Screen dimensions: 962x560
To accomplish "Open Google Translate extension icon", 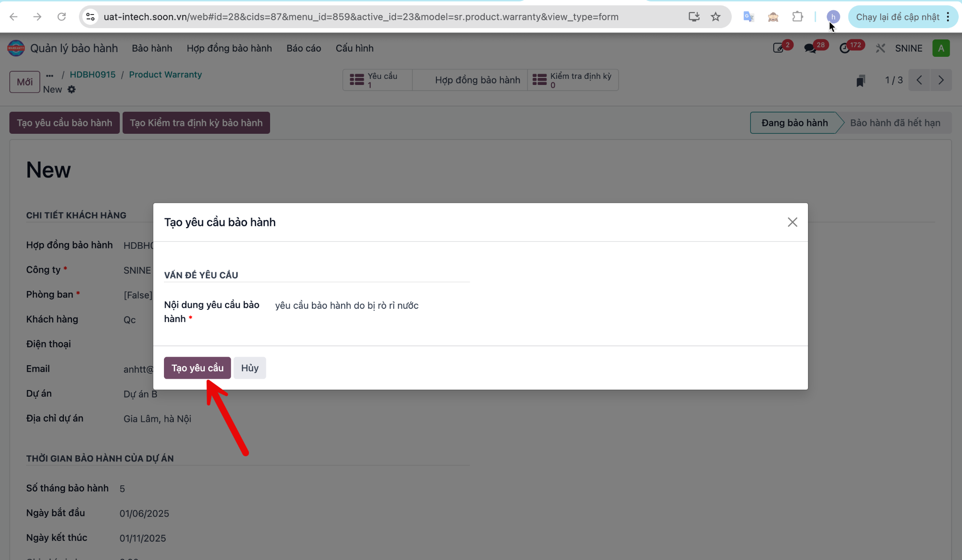I will coord(749,17).
